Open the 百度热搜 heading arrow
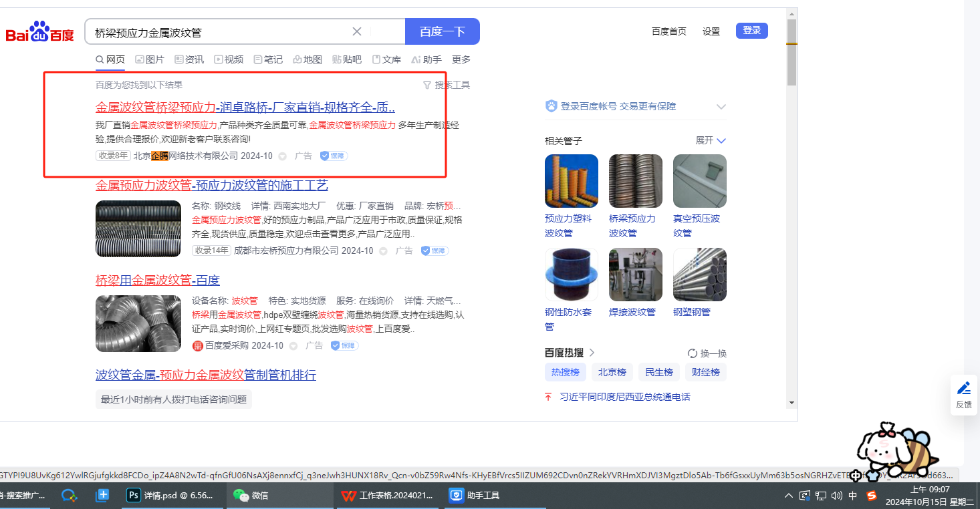The width and height of the screenshot is (980, 509). [x=592, y=353]
